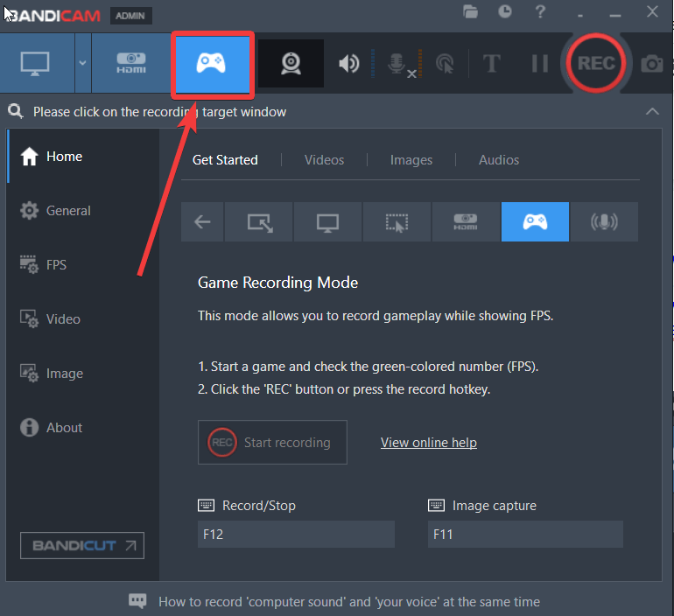Select Game Recording mode gamepad in top toolbar
Viewport: 674px width, 616px height.
(213, 65)
